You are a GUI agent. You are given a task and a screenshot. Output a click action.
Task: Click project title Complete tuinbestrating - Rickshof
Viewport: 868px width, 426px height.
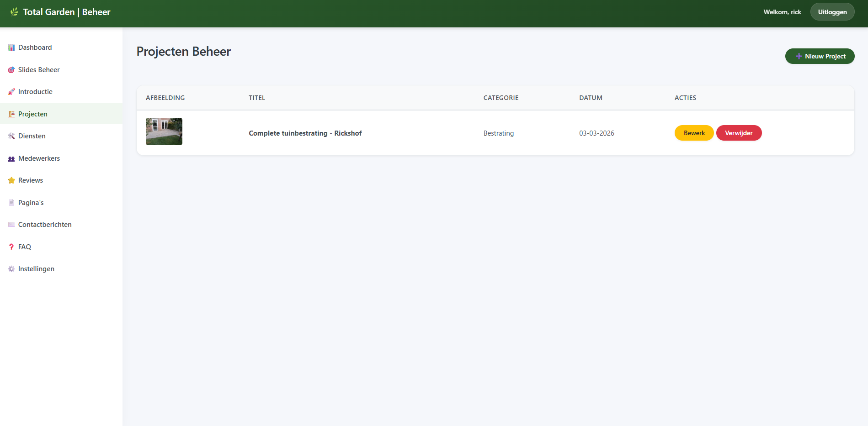pyautogui.click(x=305, y=133)
